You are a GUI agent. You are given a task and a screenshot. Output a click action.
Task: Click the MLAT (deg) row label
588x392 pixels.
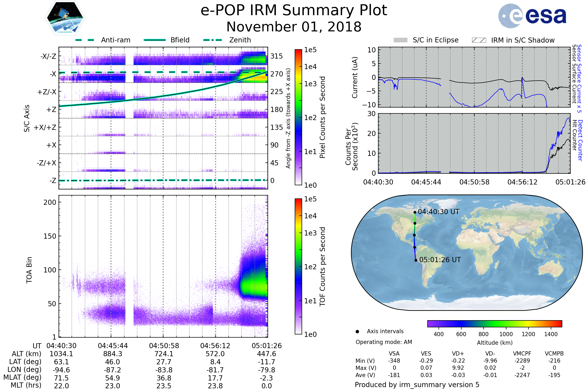pyautogui.click(x=23, y=378)
